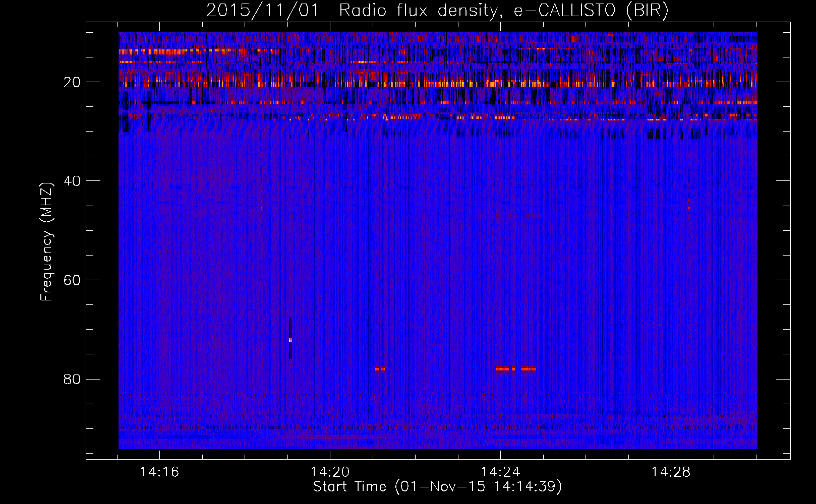Click the 40 MHz frequency tick label
This screenshot has width=816, height=504.
click(72, 181)
